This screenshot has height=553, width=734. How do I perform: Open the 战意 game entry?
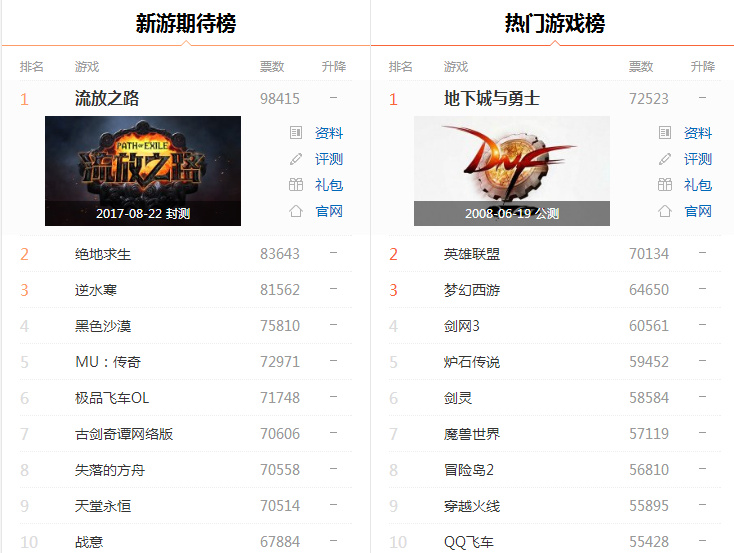pos(89,542)
